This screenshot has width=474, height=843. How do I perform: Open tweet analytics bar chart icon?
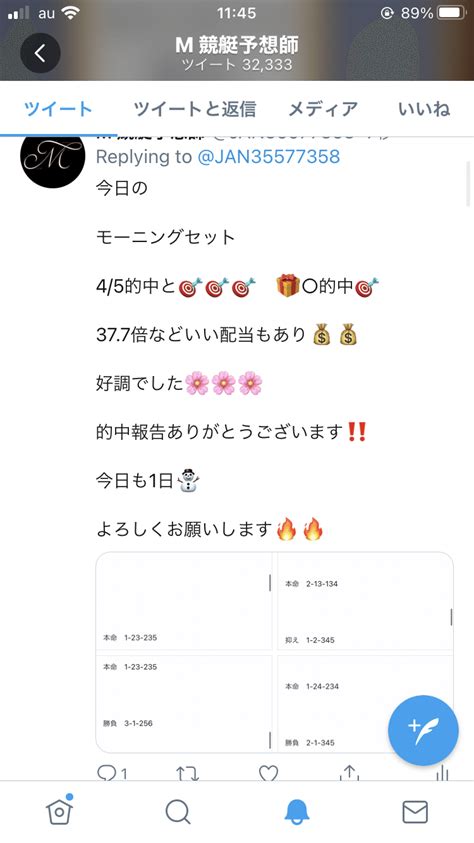tap(442, 773)
